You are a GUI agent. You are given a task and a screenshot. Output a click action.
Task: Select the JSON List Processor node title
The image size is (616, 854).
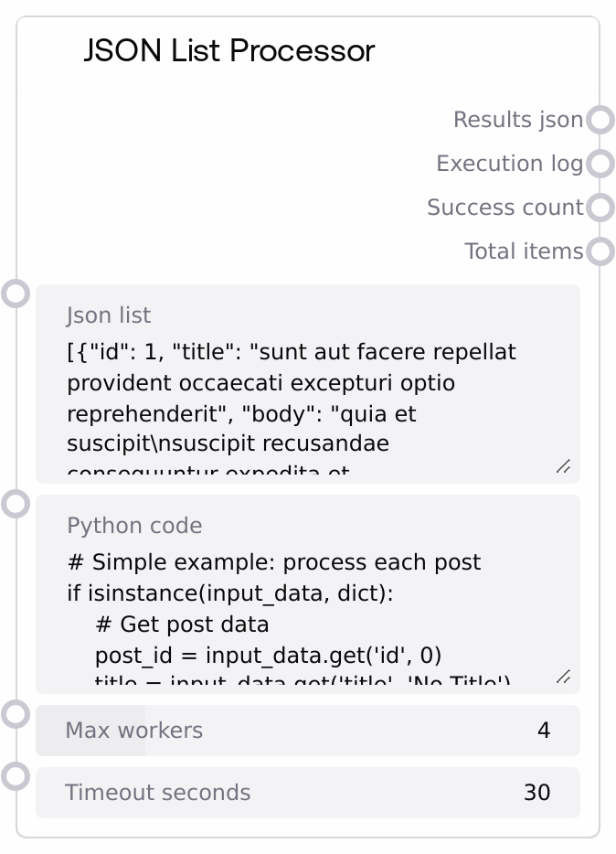point(229,51)
